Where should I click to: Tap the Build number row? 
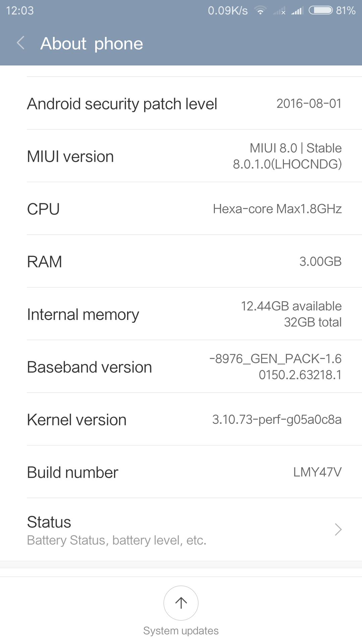pyautogui.click(x=181, y=472)
